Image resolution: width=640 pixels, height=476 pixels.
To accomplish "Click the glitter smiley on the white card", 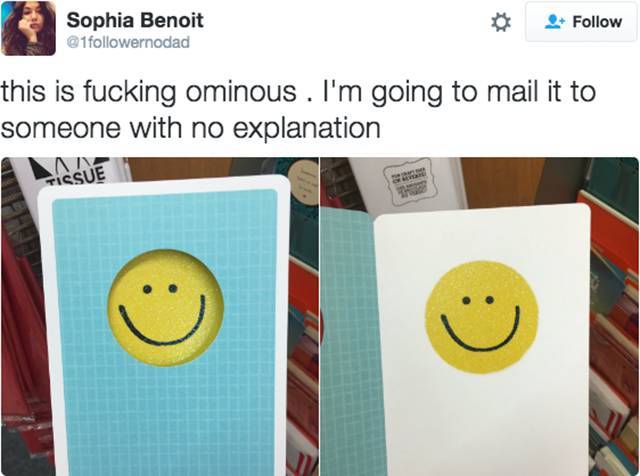I will [x=481, y=317].
